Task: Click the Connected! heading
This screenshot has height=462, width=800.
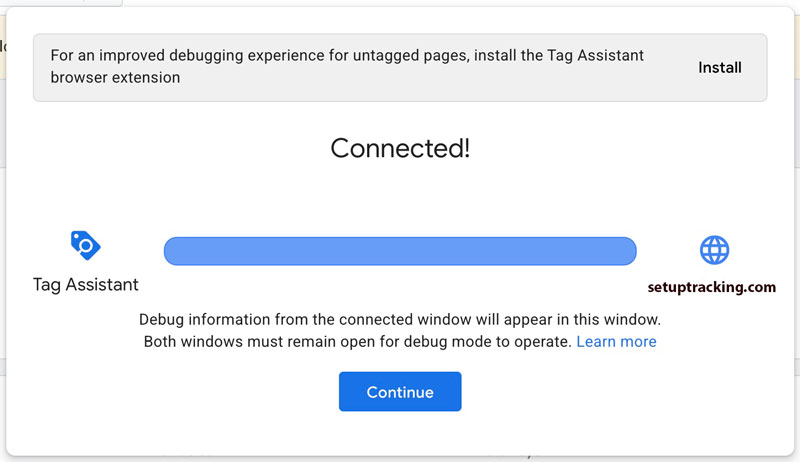Action: tap(400, 149)
